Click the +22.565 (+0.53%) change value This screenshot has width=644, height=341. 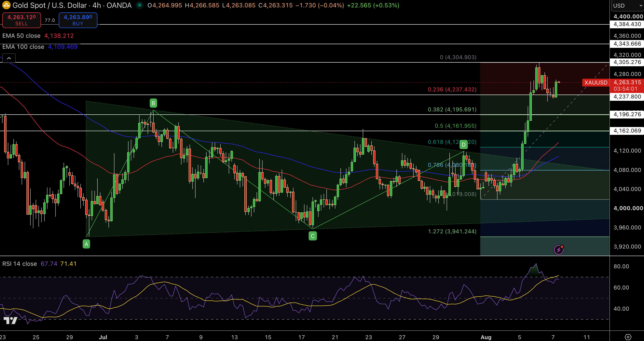(x=373, y=5)
